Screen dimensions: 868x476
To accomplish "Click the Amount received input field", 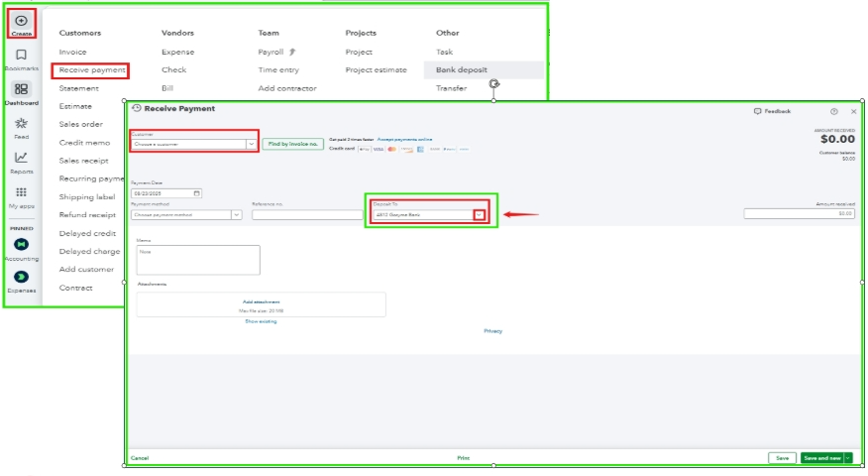I will point(800,214).
